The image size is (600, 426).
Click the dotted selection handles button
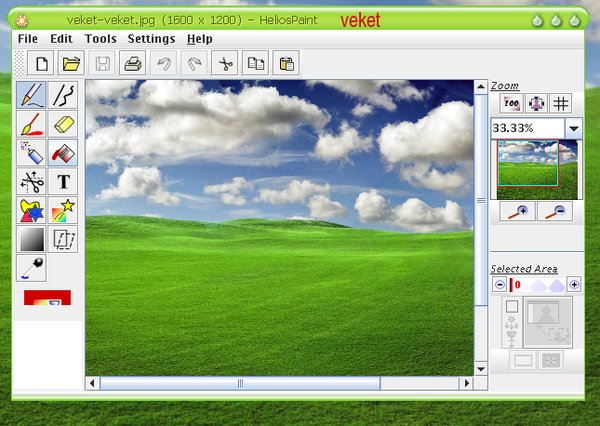point(551,360)
